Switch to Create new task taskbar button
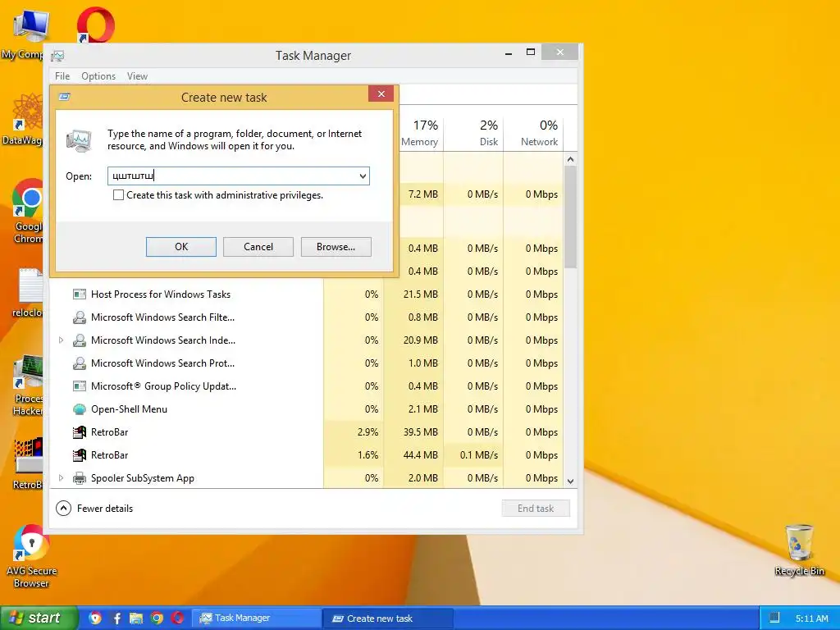 pyautogui.click(x=389, y=619)
